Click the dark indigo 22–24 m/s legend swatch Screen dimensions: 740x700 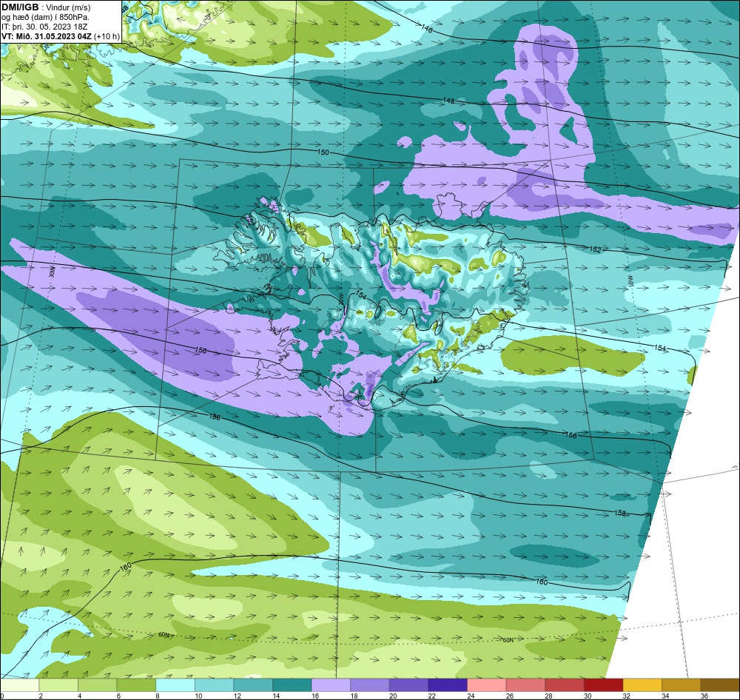(x=448, y=685)
